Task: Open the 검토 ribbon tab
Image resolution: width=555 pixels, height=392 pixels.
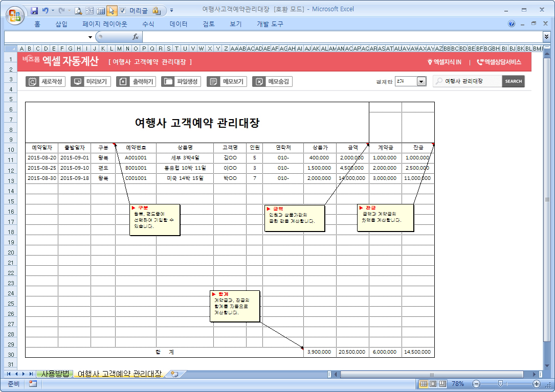Action: (209, 24)
